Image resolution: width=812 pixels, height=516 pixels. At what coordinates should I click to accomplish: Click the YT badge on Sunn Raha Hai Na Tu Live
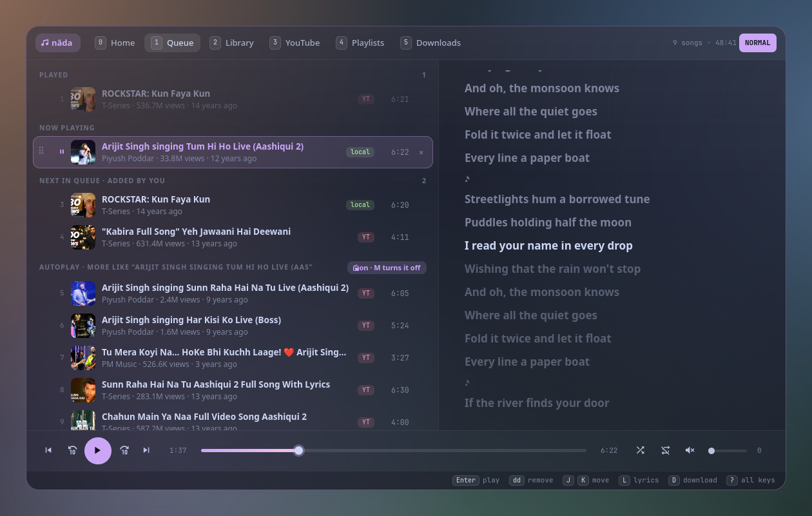pyautogui.click(x=366, y=293)
